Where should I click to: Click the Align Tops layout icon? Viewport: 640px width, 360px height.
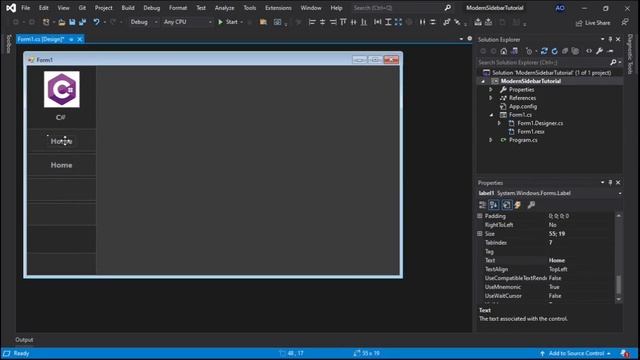(x=343, y=22)
